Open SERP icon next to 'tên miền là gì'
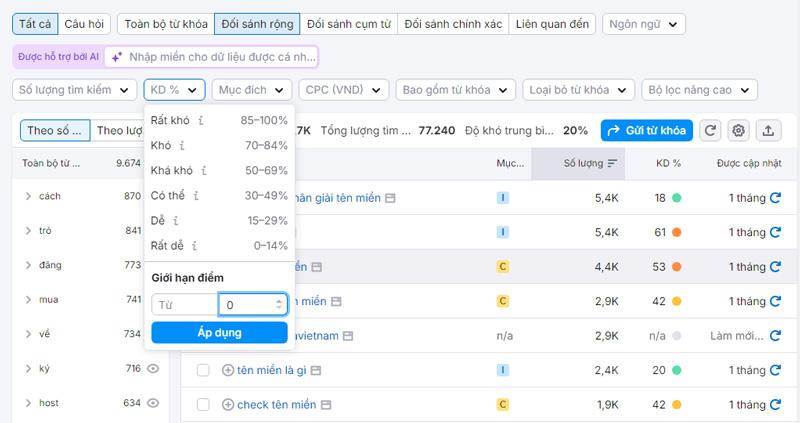800x423 pixels. pyautogui.click(x=316, y=370)
